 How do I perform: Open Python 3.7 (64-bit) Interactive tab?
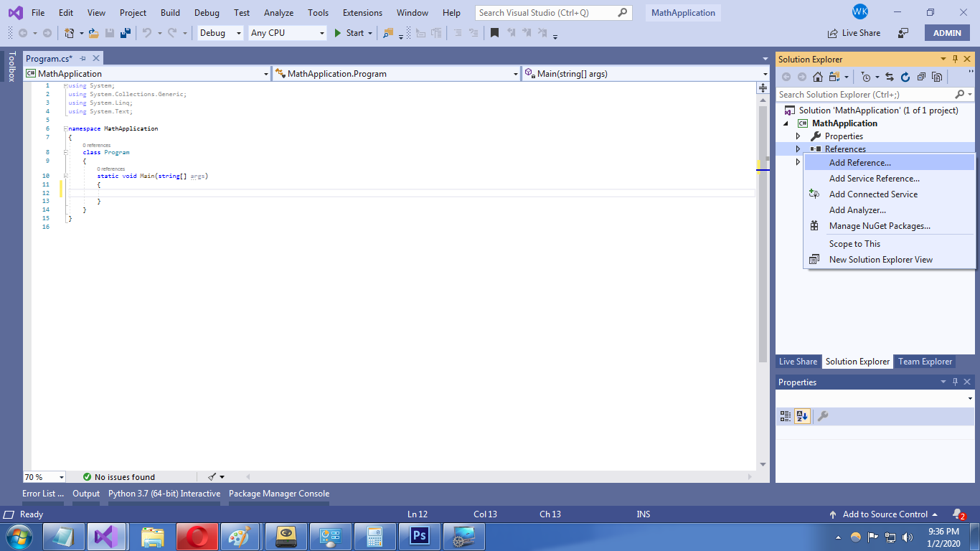[164, 494]
